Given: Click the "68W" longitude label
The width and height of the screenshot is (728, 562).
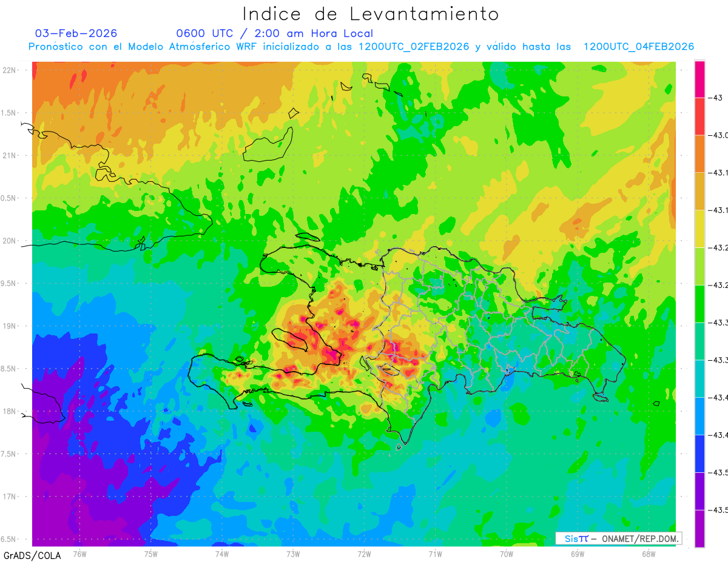Looking at the screenshot, I should (649, 554).
